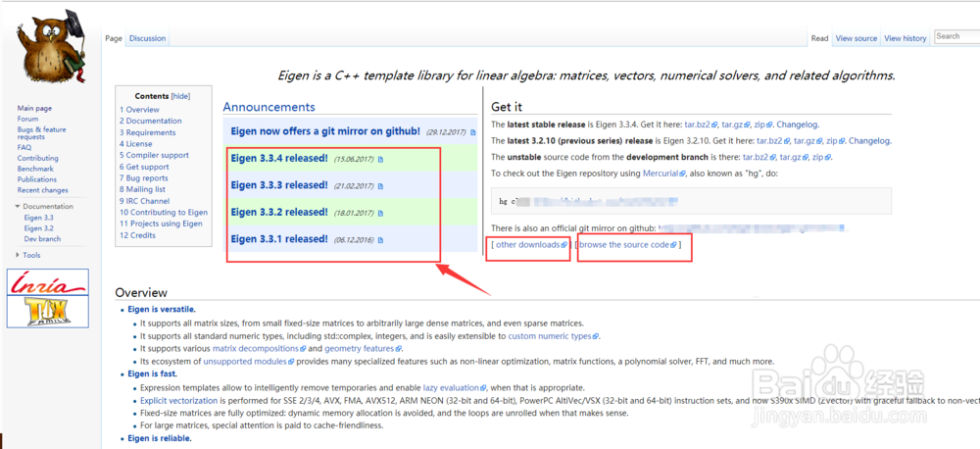Image resolution: width=980 pixels, height=449 pixels.
Task: Open Changelog for Eigen 3.3.4
Action: click(x=797, y=125)
